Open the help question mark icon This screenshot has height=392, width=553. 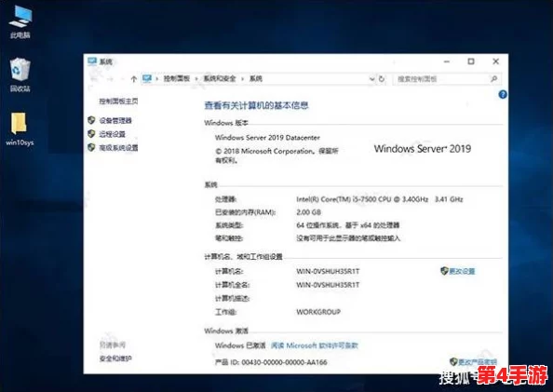point(503,94)
